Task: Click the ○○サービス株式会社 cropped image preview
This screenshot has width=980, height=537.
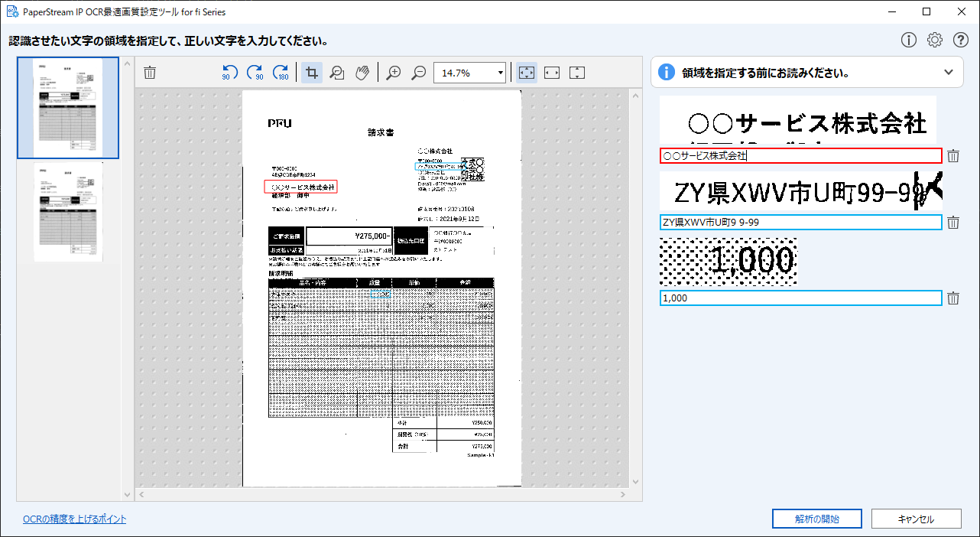Action: (x=798, y=120)
